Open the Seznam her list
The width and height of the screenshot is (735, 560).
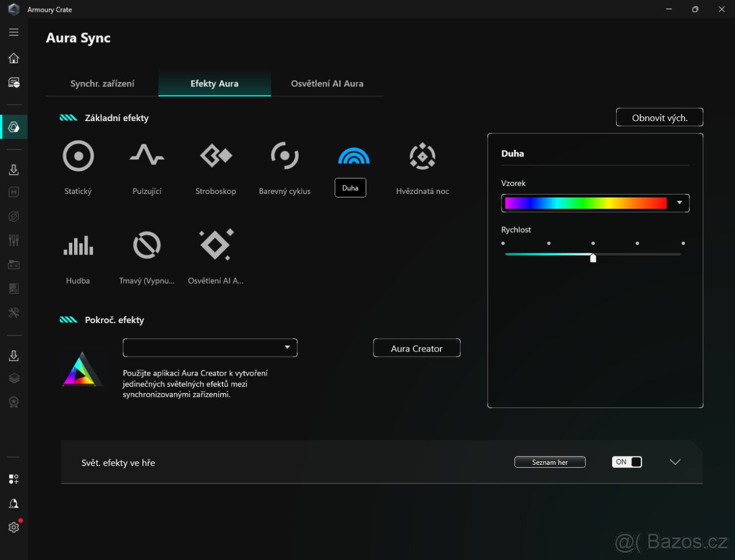tap(549, 461)
